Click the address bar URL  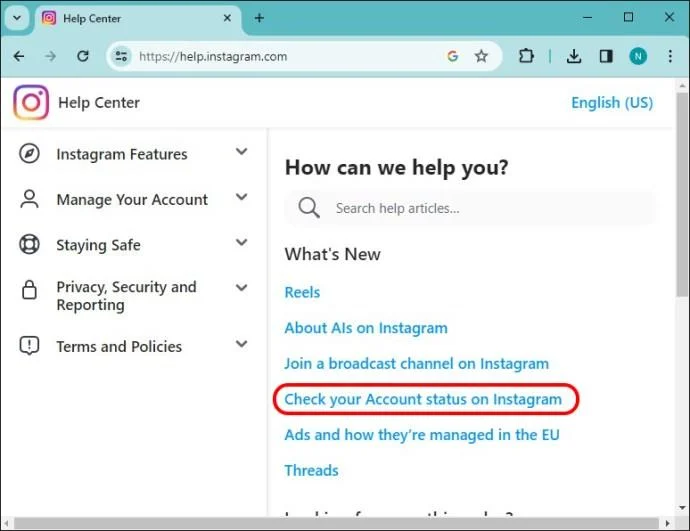(x=213, y=56)
